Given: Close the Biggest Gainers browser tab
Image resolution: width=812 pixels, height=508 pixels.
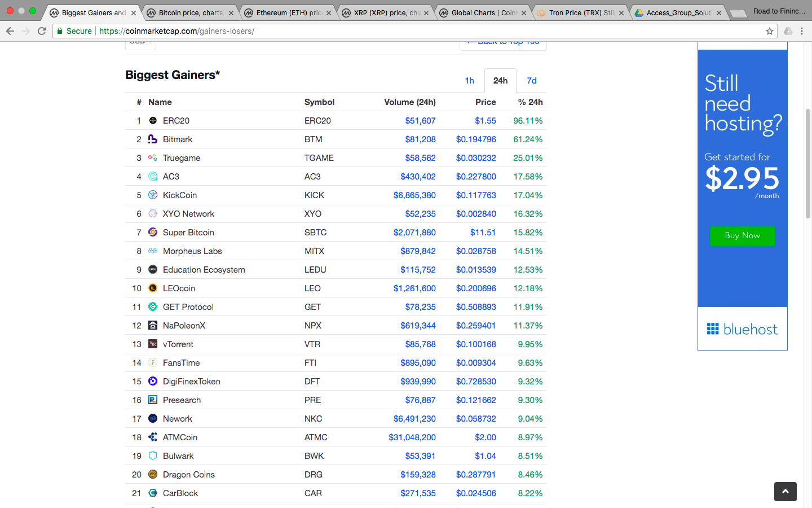Looking at the screenshot, I should [134, 13].
